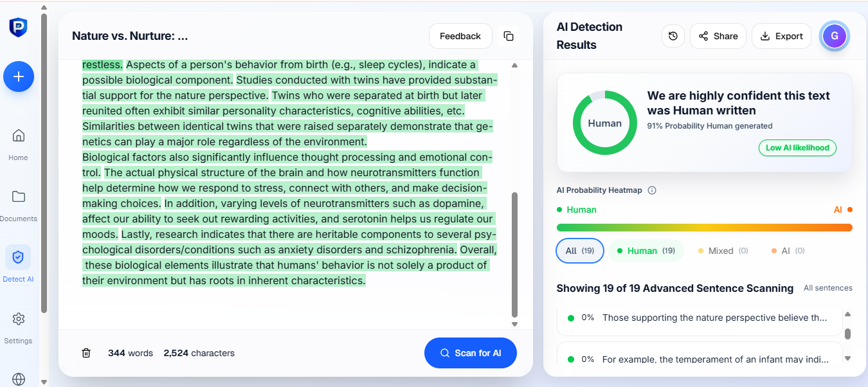Open the Detect AI section

pyautogui.click(x=18, y=264)
